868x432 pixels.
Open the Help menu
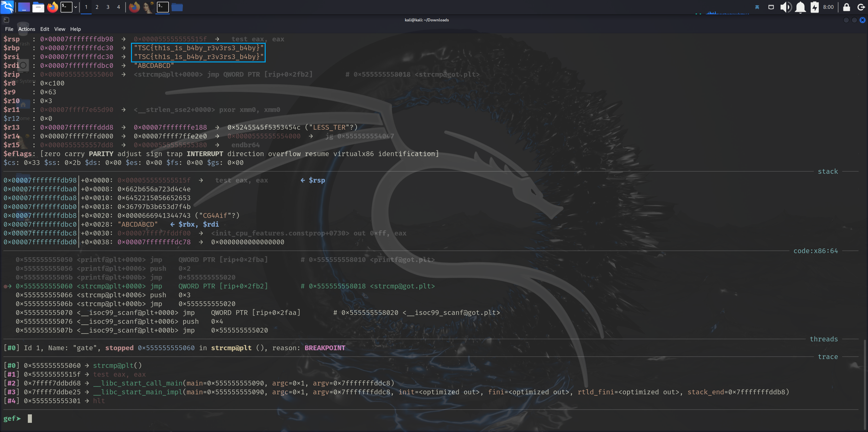point(75,29)
